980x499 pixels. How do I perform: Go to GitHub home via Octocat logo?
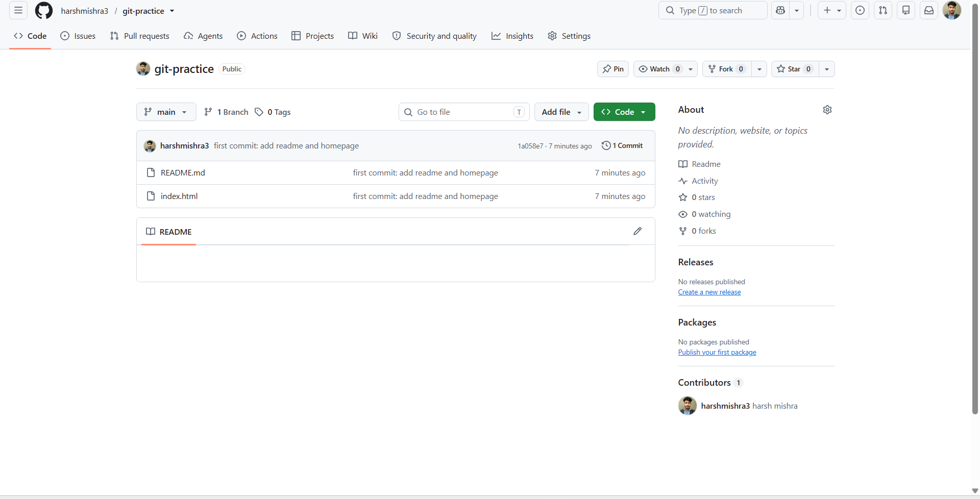[44, 10]
